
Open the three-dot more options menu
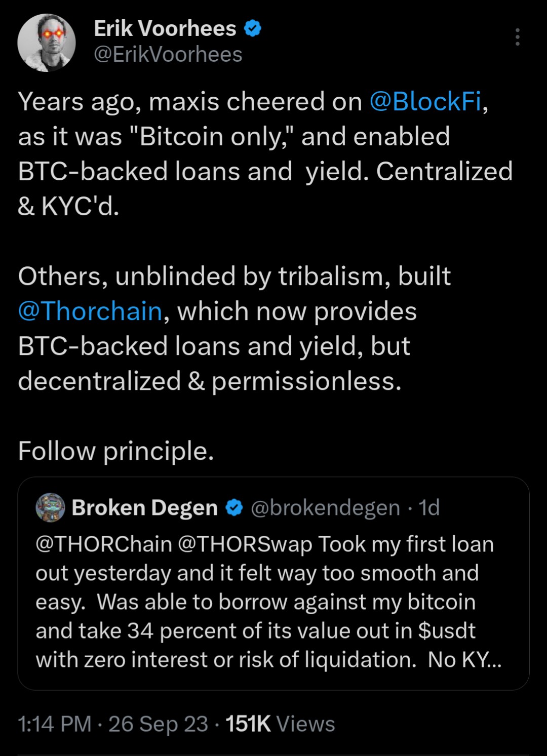517,37
